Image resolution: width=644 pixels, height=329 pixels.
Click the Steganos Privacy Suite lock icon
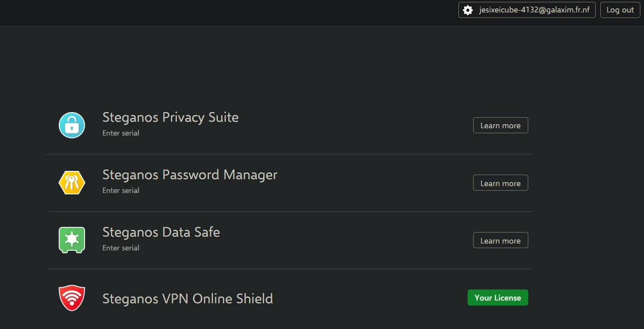coord(72,125)
